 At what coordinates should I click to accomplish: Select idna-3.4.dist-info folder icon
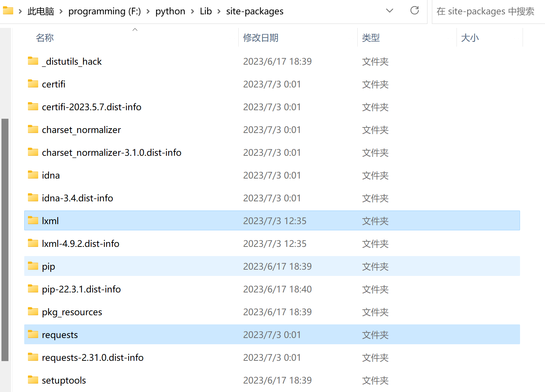33,198
